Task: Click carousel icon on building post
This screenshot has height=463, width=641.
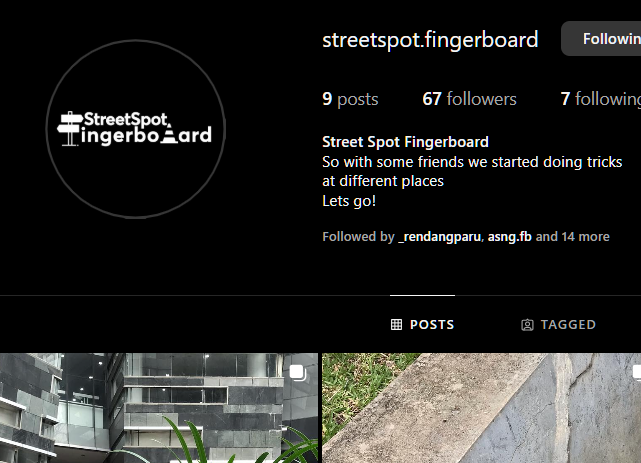Action: [298, 373]
